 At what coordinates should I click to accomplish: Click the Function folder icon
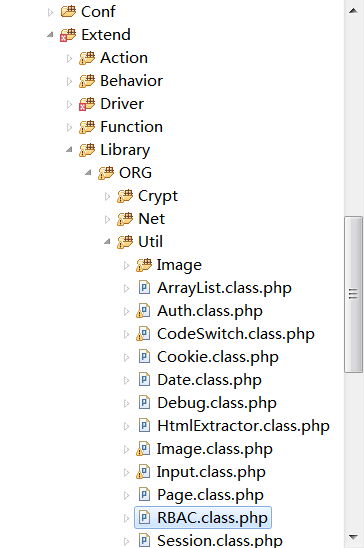(87, 127)
